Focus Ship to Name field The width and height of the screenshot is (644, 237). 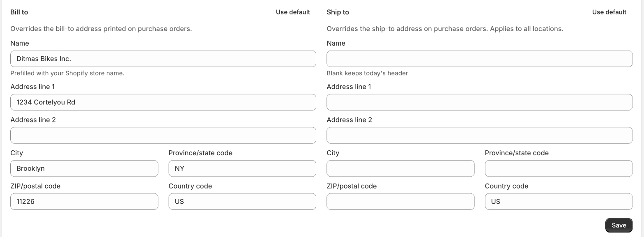click(x=479, y=59)
